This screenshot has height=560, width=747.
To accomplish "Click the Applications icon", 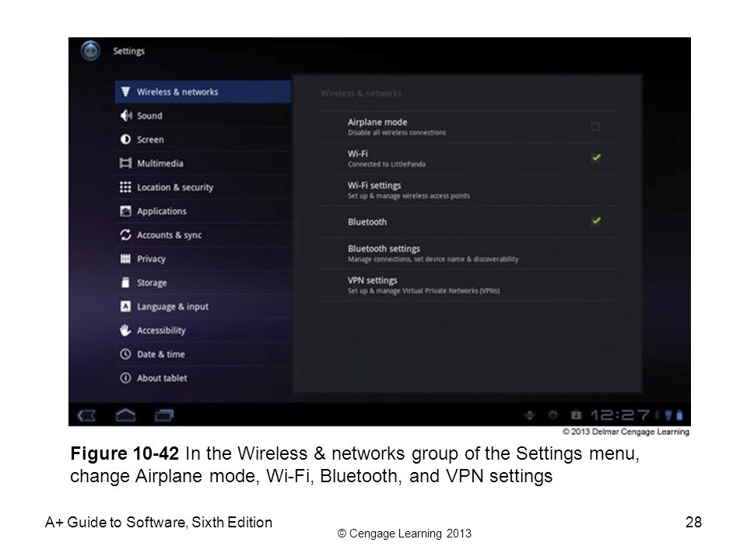I will [x=125, y=211].
